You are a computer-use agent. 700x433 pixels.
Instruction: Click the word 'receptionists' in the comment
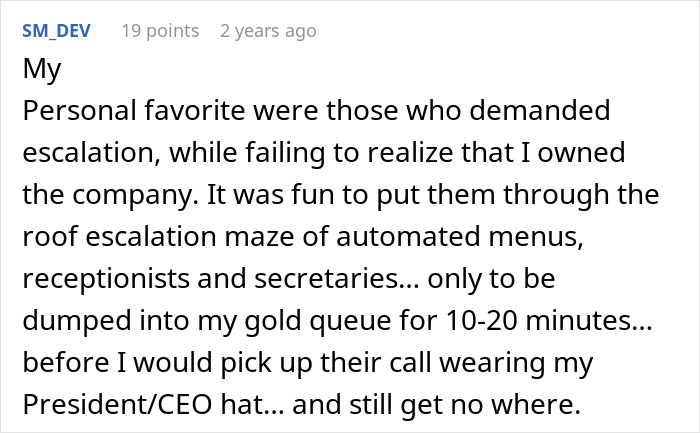[x=106, y=279]
